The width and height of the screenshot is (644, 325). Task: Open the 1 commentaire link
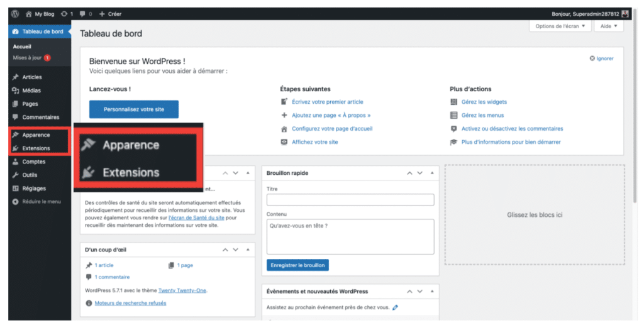pyautogui.click(x=112, y=277)
